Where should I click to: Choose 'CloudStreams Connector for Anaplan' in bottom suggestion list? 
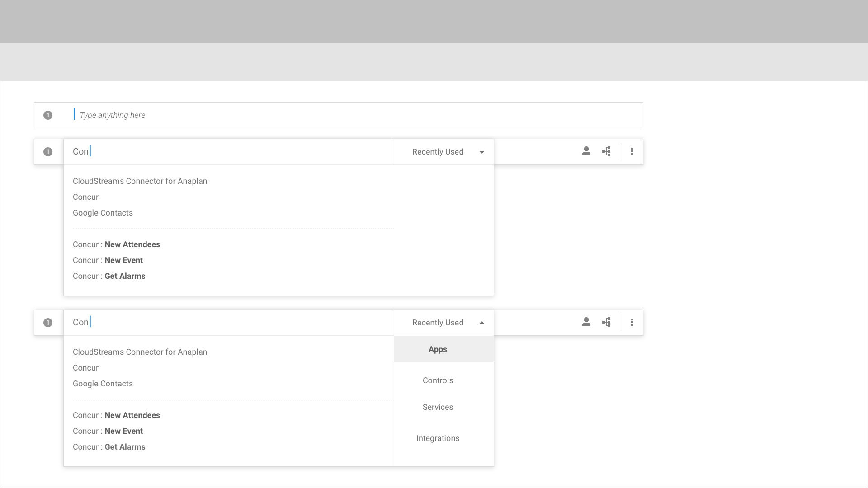pyautogui.click(x=140, y=352)
